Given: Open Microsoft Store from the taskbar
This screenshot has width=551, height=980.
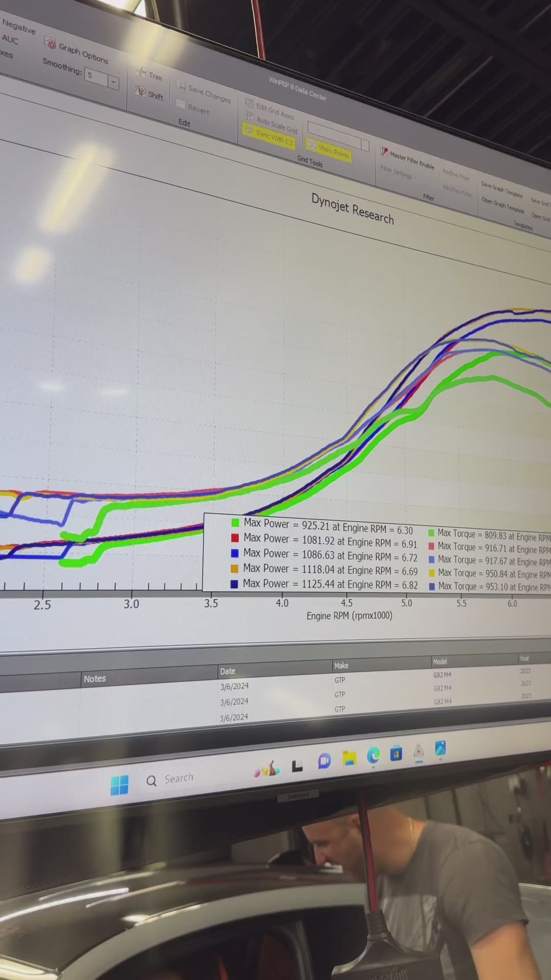Looking at the screenshot, I should click(x=396, y=753).
